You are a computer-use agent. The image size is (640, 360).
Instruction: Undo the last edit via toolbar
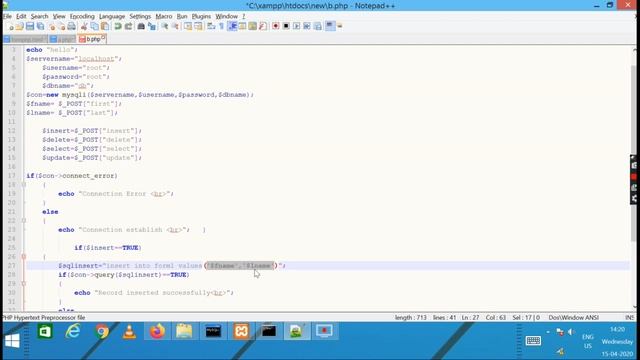coord(118,27)
